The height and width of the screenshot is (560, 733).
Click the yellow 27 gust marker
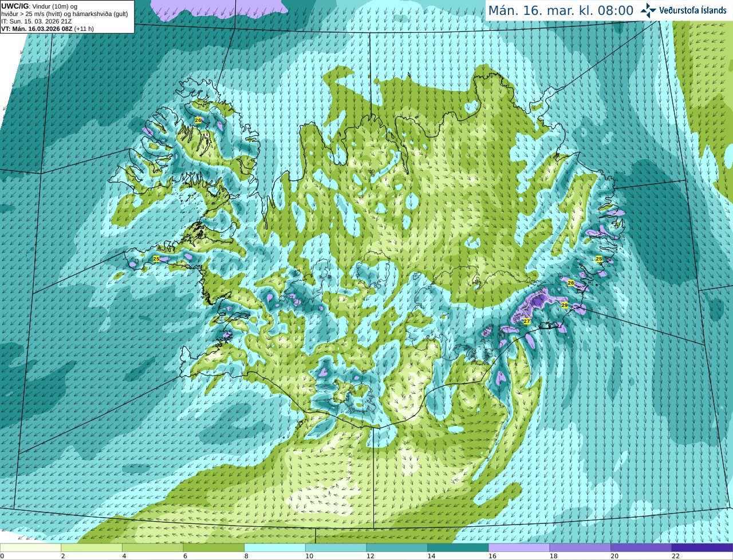click(x=527, y=321)
